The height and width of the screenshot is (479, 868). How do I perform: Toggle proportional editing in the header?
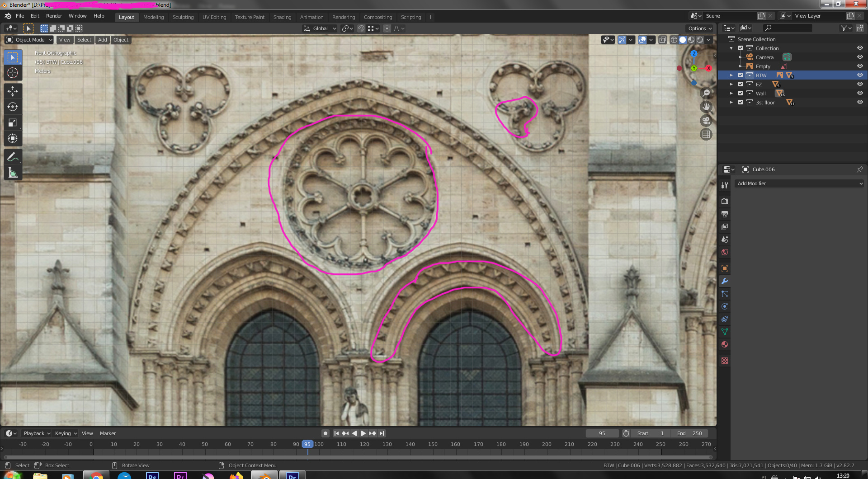[387, 28]
